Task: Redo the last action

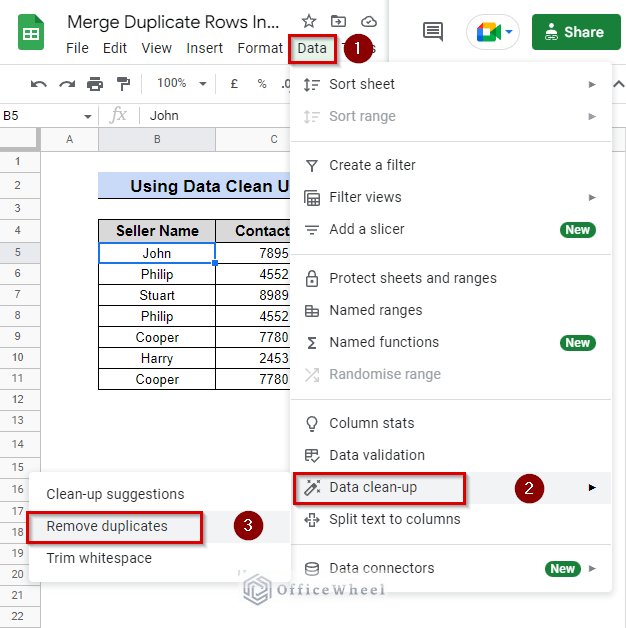Action: coord(67,84)
